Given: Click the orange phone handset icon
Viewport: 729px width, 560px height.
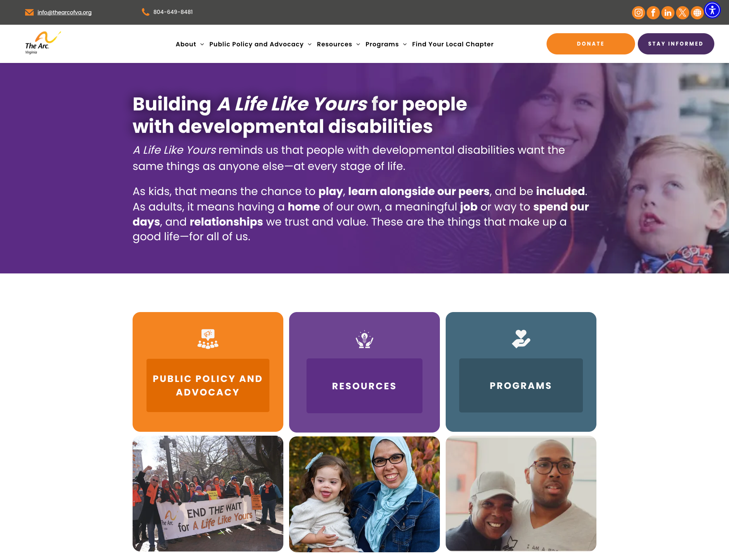Looking at the screenshot, I should point(145,12).
